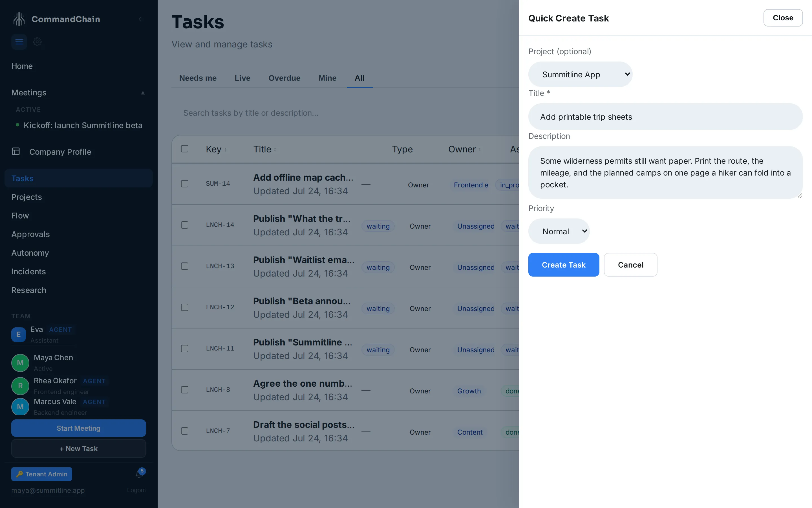Image resolution: width=812 pixels, height=508 pixels.
Task: Open the Publish "Waitlist ema... task
Action: (x=304, y=260)
